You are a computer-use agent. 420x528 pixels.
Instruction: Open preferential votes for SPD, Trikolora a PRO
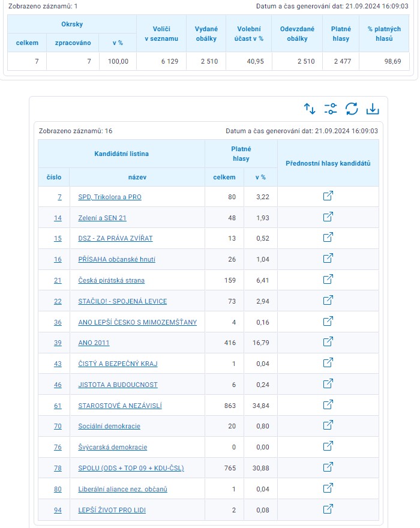pyautogui.click(x=328, y=196)
